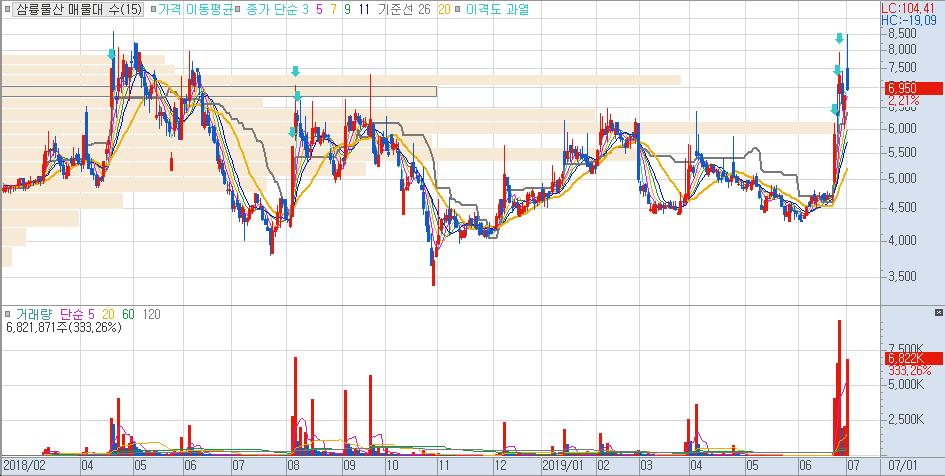Image resolution: width=945 pixels, height=476 pixels.
Task: Toggle the square marker before 거래량
Action: click(7, 314)
